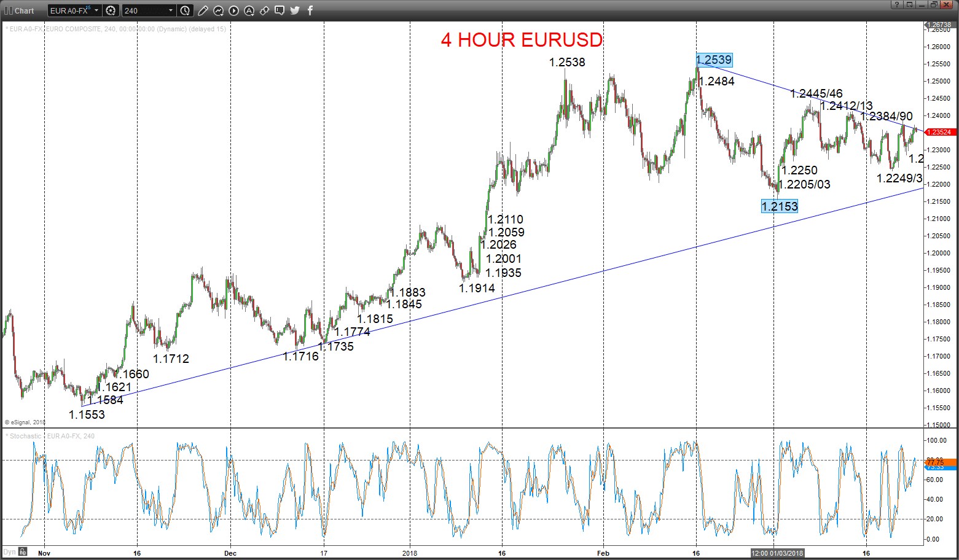Share chart via Facebook icon
Image resolution: width=959 pixels, height=560 pixels.
tap(310, 10)
